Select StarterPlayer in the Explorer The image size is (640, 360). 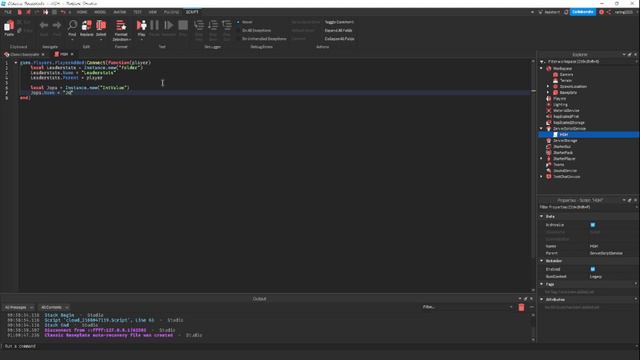click(564, 158)
